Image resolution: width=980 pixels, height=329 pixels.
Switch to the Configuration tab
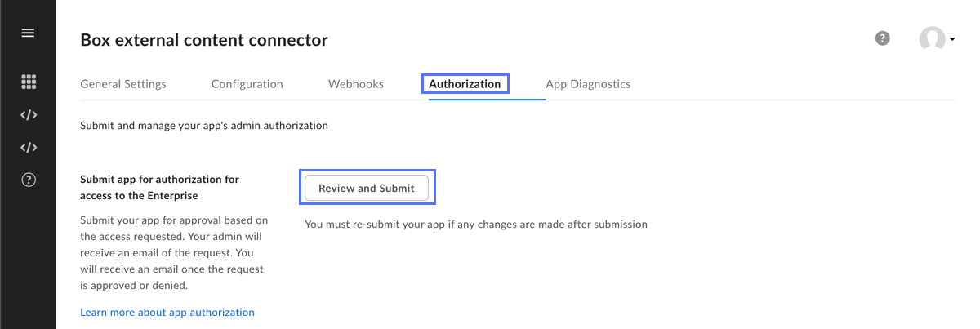click(247, 84)
